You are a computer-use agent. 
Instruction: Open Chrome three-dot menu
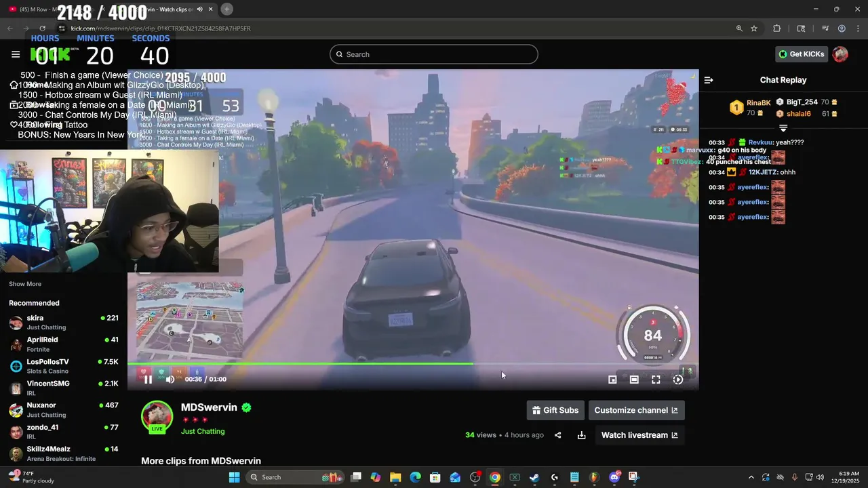point(857,28)
